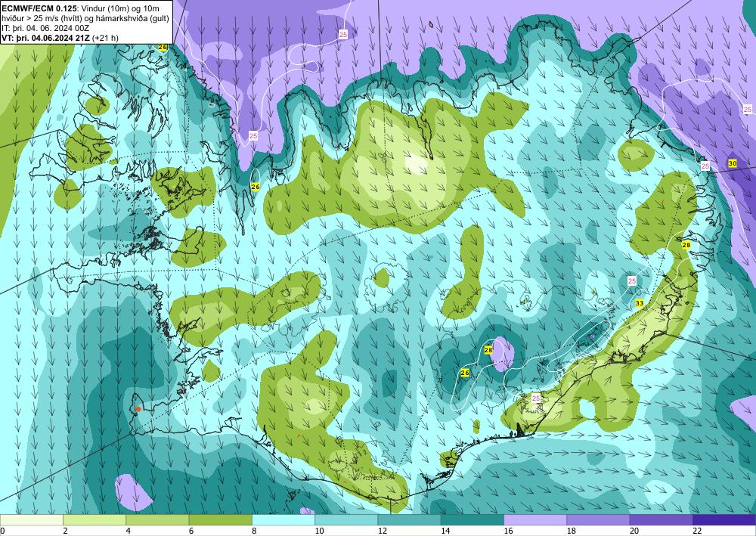Click the forecast lead text '(+21 h)'

pyautogui.click(x=105, y=37)
